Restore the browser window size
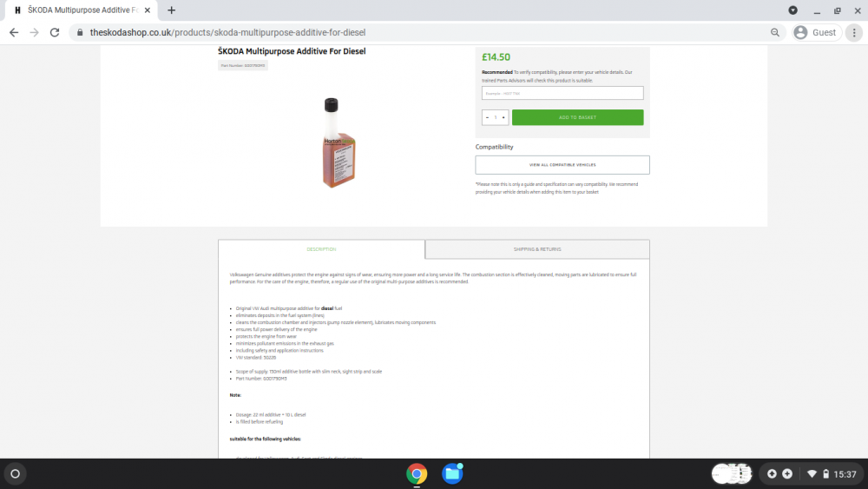This screenshot has width=868, height=489. click(838, 10)
